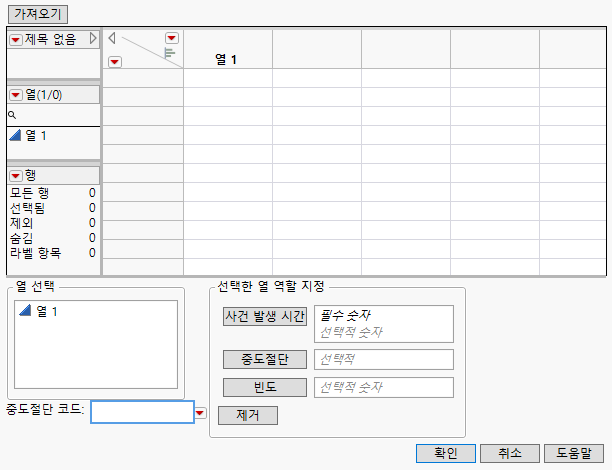Click the 가져오기 import button
This screenshot has height=470, width=612.
[x=38, y=14]
